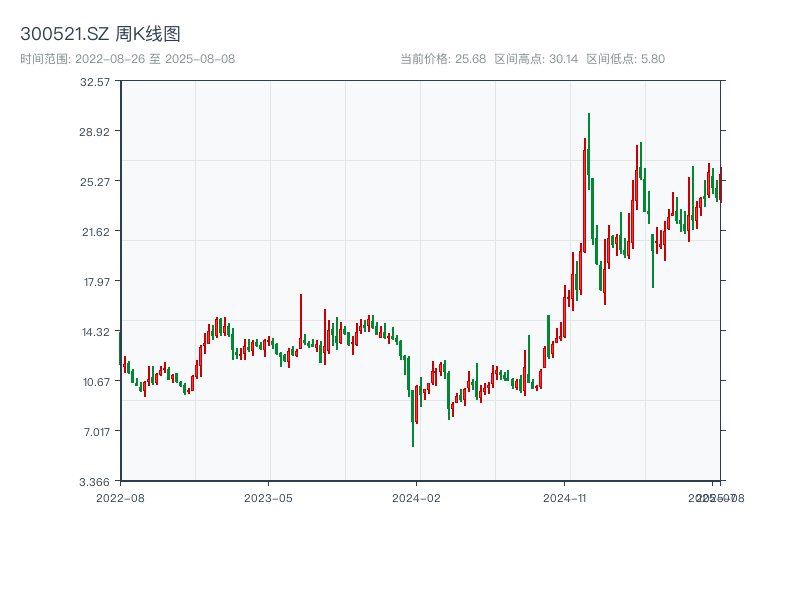Click the y-axis label 28.92

(94, 132)
